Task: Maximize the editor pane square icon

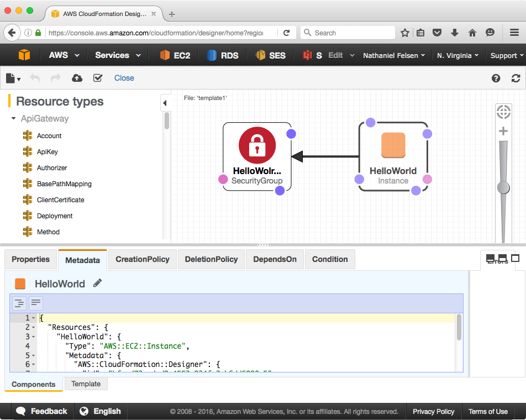Action: [x=516, y=258]
